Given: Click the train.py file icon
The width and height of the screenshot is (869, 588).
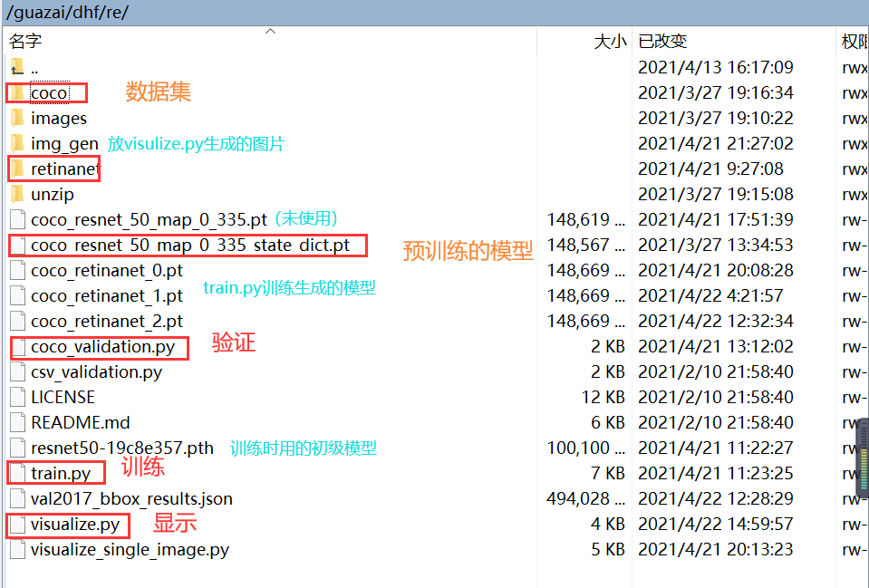Looking at the screenshot, I should (17, 473).
